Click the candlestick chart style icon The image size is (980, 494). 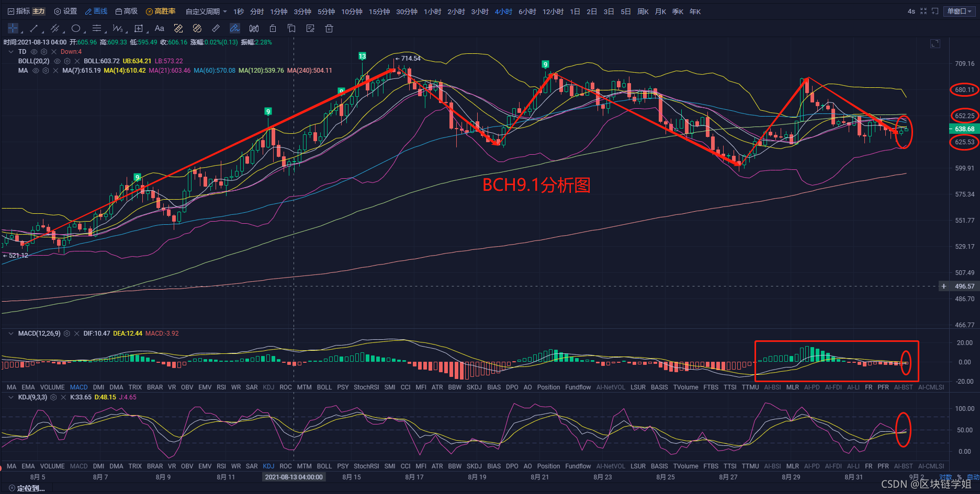pyautogui.click(x=254, y=28)
